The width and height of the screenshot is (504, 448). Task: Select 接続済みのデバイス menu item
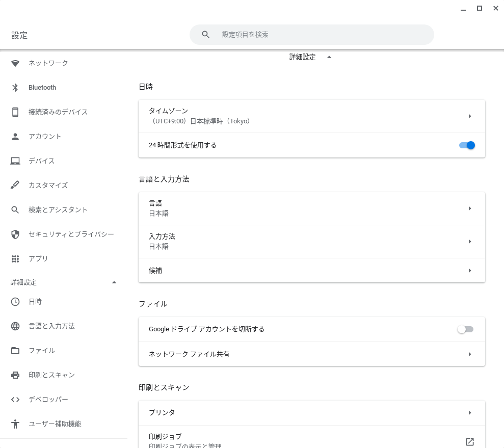click(x=58, y=112)
